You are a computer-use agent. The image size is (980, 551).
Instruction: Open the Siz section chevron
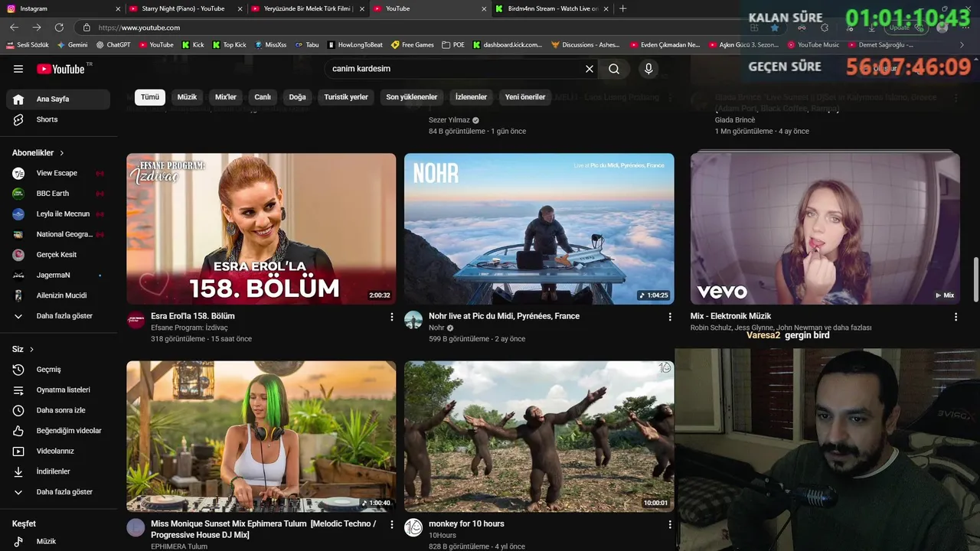tap(31, 350)
